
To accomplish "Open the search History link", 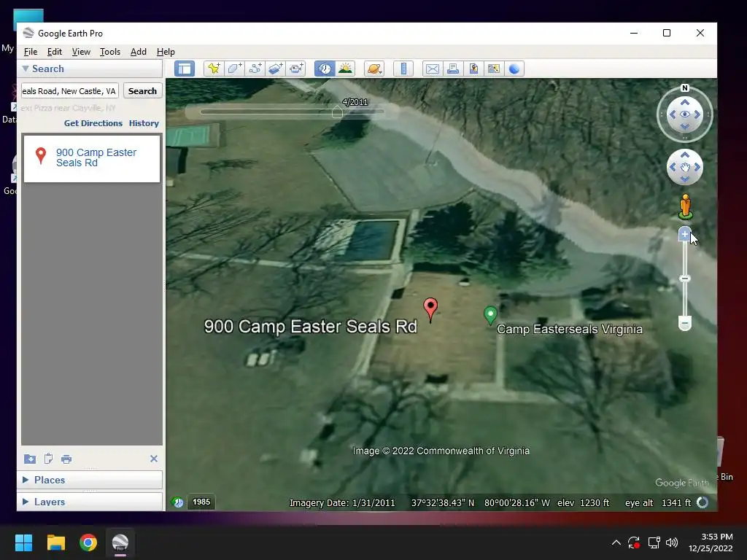I will pyautogui.click(x=144, y=122).
